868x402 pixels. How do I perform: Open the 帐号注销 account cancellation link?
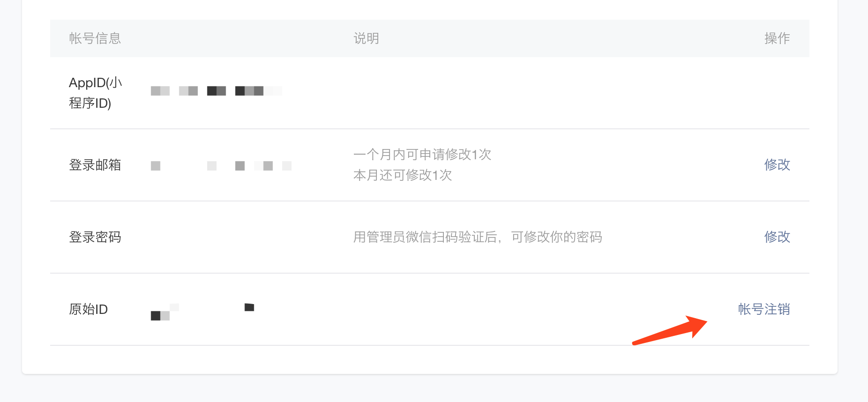pos(764,309)
